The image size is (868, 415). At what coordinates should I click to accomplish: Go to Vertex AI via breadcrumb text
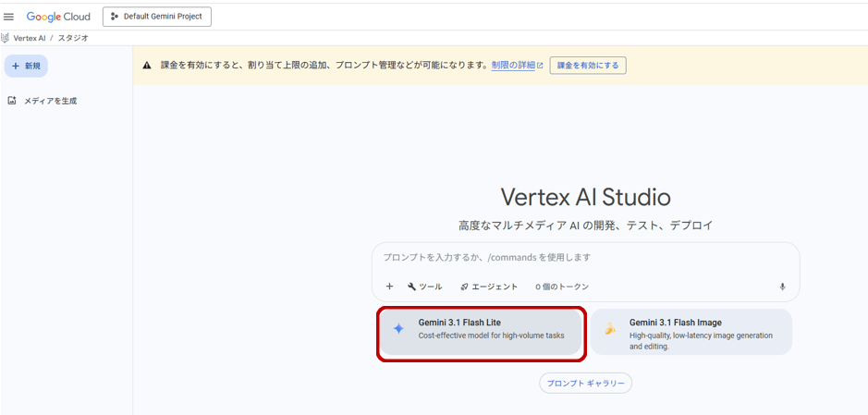point(30,38)
